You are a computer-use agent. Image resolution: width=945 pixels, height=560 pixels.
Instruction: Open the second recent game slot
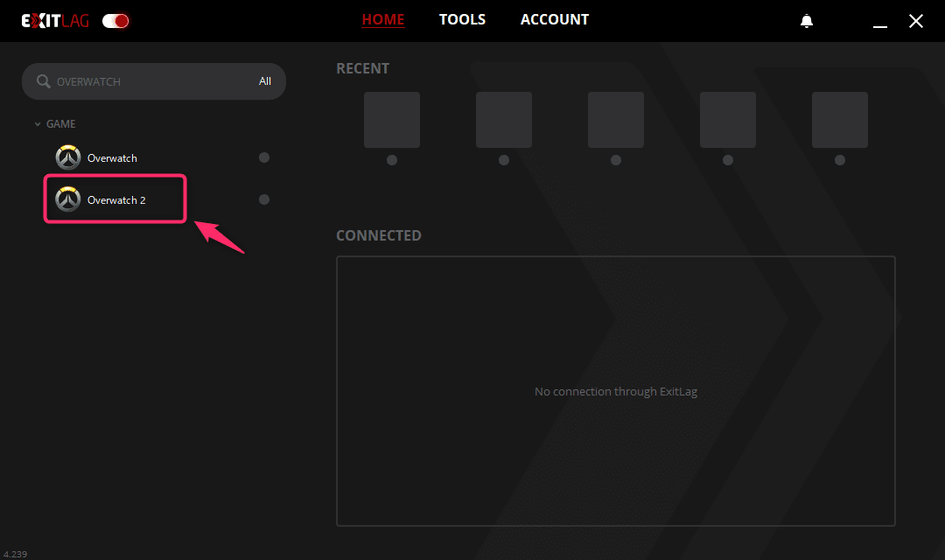pyautogui.click(x=504, y=120)
